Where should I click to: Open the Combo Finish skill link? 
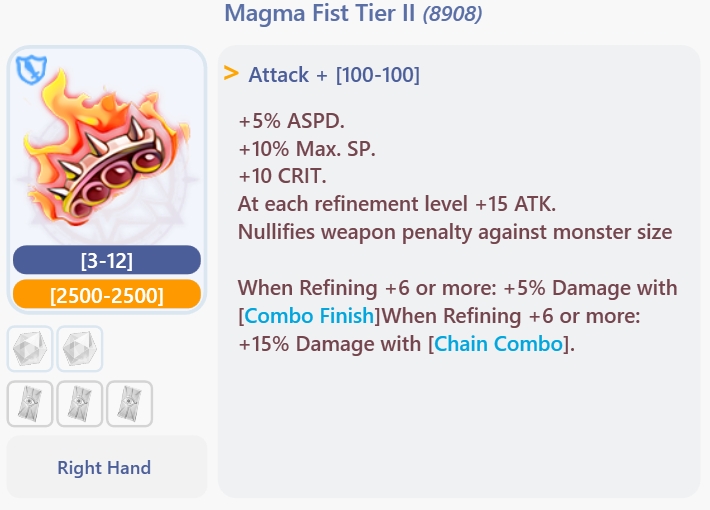pos(310,316)
